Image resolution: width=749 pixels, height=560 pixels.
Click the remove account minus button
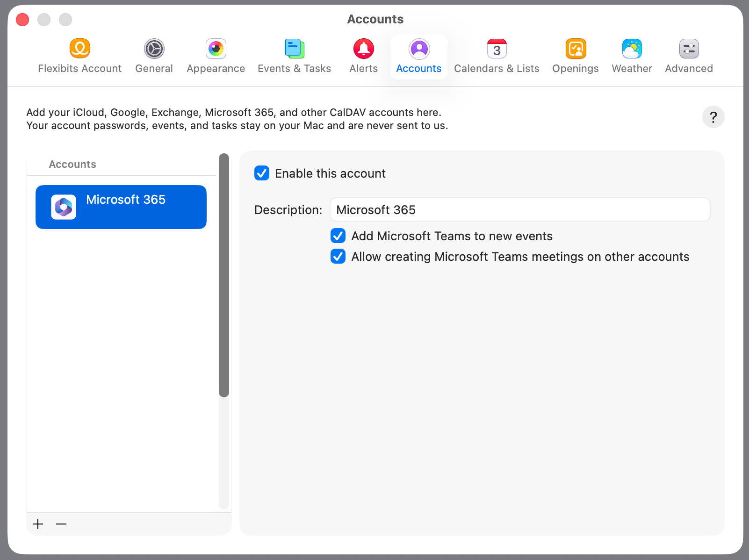point(61,524)
